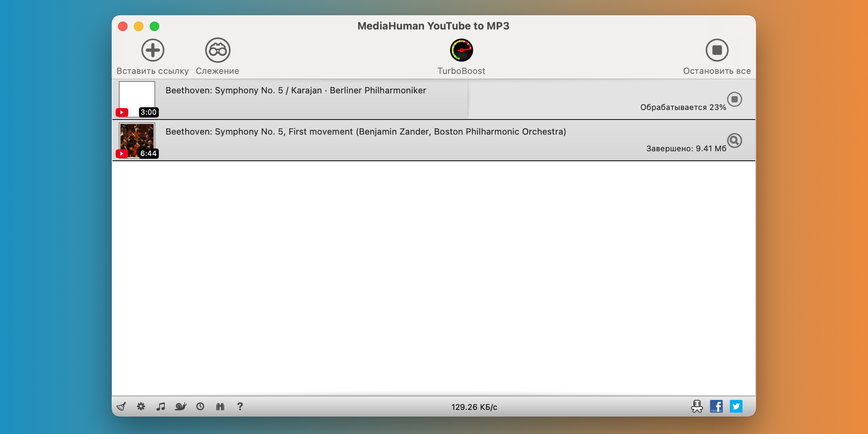Open the Facebook link icon
Image resolution: width=868 pixels, height=434 pixels.
coord(716,406)
